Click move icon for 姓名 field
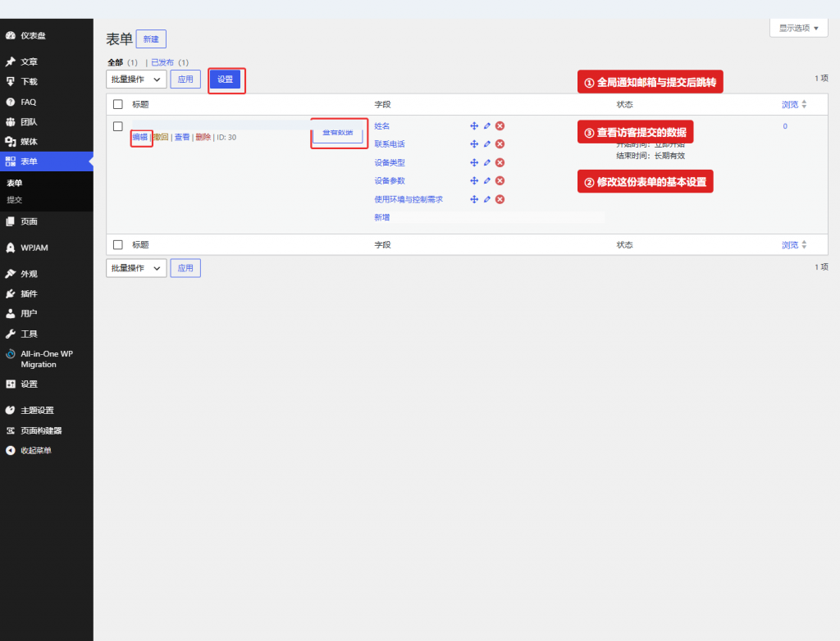This screenshot has height=641, width=840. tap(474, 126)
